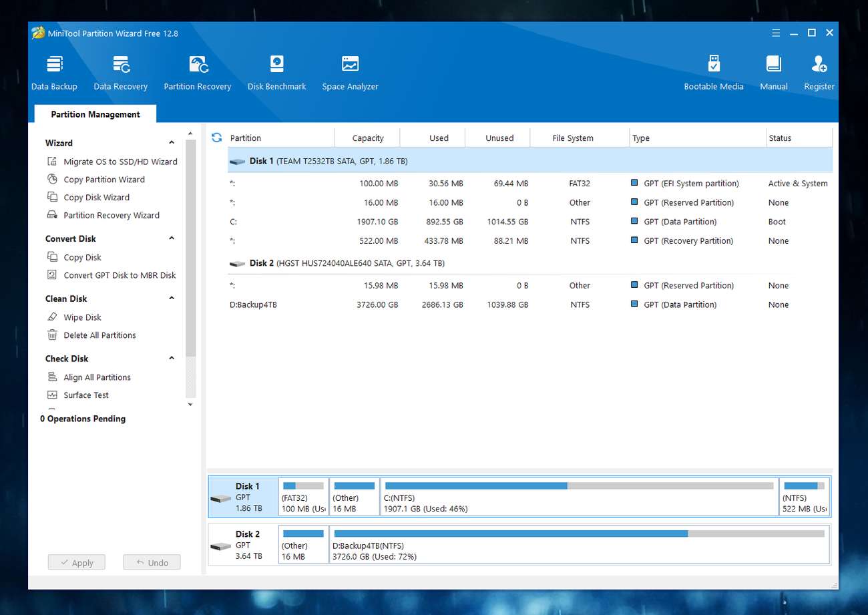Click Disk 2 (Other) 16 MB block
Viewport: 868px width, 615px height.
pyautogui.click(x=304, y=544)
